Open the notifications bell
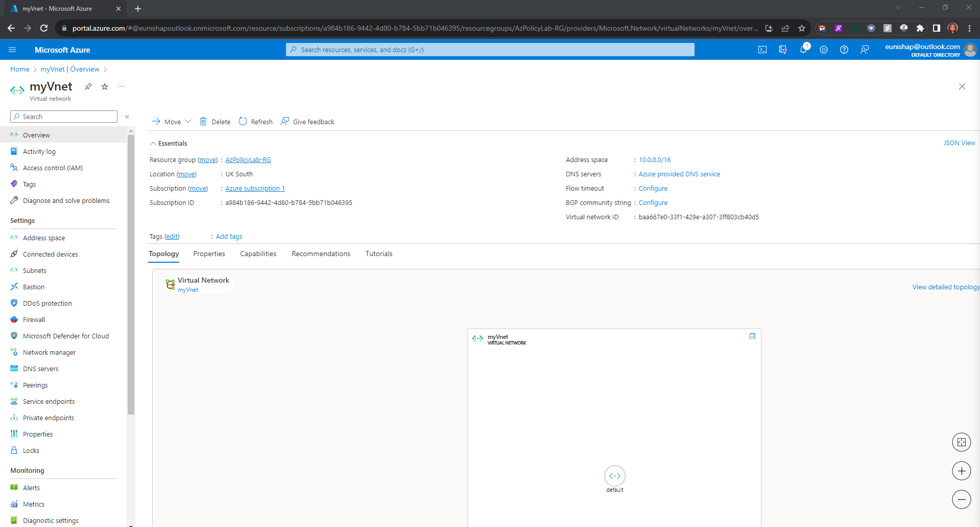 coord(803,50)
